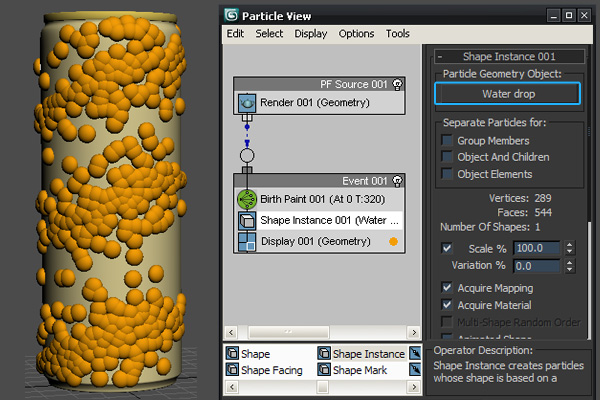600x400 pixels.
Task: Open the Tools menu
Action: click(398, 33)
